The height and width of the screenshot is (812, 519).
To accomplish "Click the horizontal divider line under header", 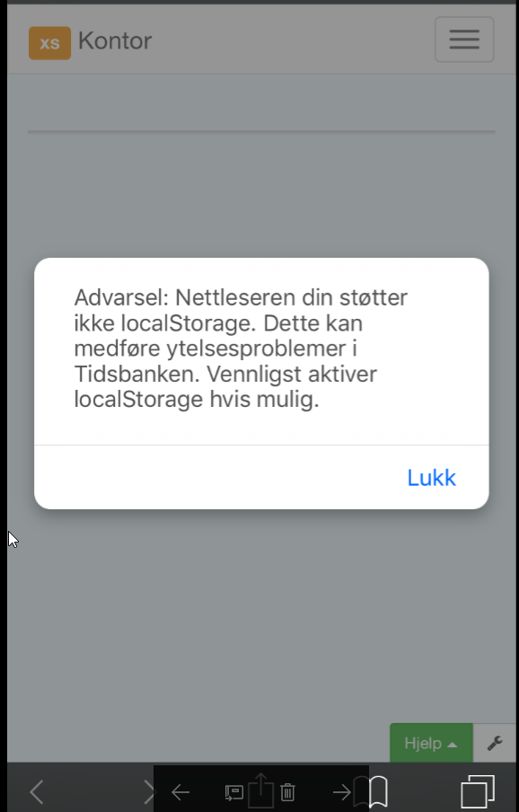I will click(x=261, y=132).
